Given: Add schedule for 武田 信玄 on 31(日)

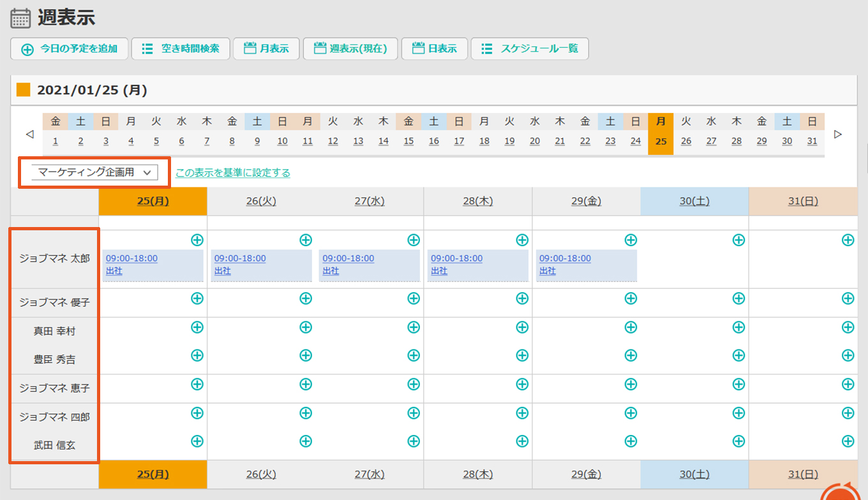Looking at the screenshot, I should [x=848, y=441].
